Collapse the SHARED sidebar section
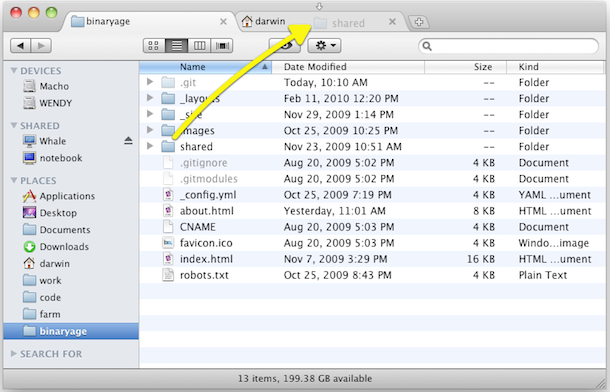 click(14, 125)
